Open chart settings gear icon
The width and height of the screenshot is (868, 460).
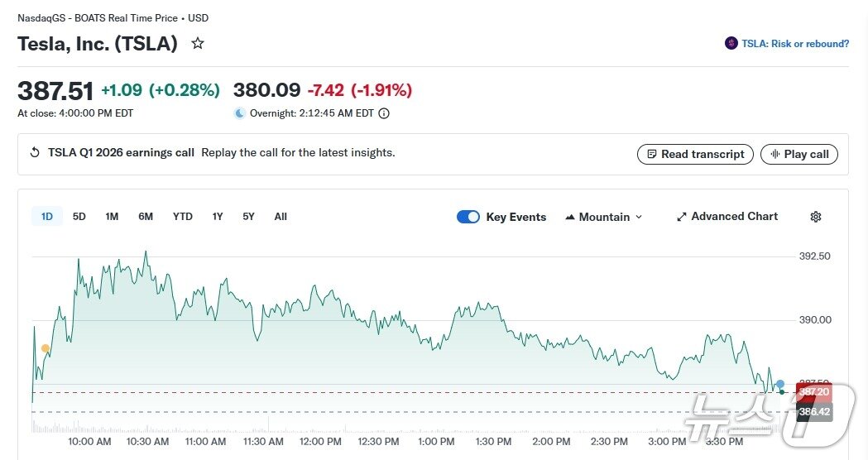[x=815, y=217]
